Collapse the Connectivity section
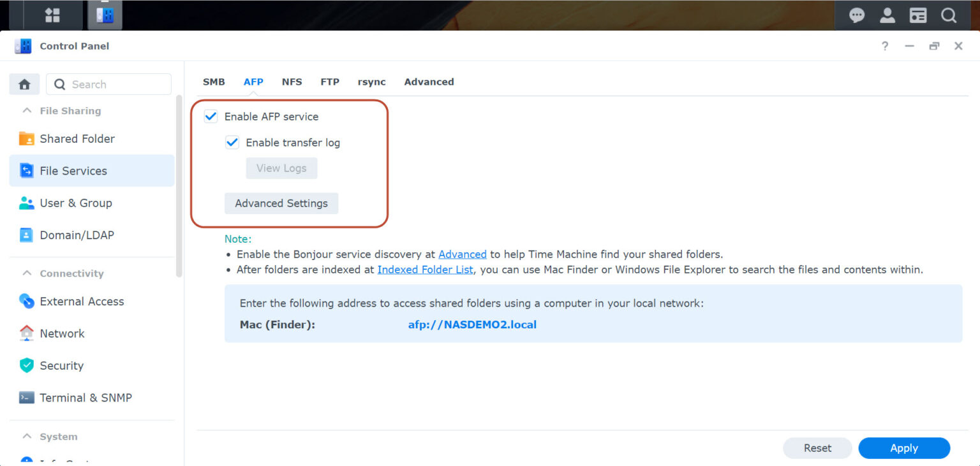The width and height of the screenshot is (980, 466). (x=27, y=273)
